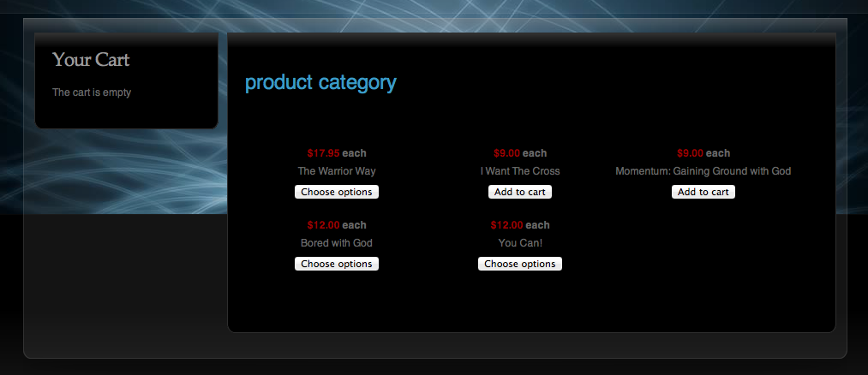
Task: Open Momentum: Gaining Ground with God title
Action: point(703,171)
